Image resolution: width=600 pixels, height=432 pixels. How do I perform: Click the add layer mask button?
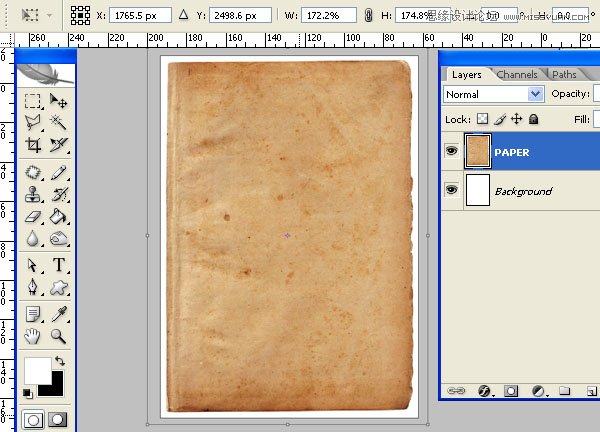coord(510,390)
